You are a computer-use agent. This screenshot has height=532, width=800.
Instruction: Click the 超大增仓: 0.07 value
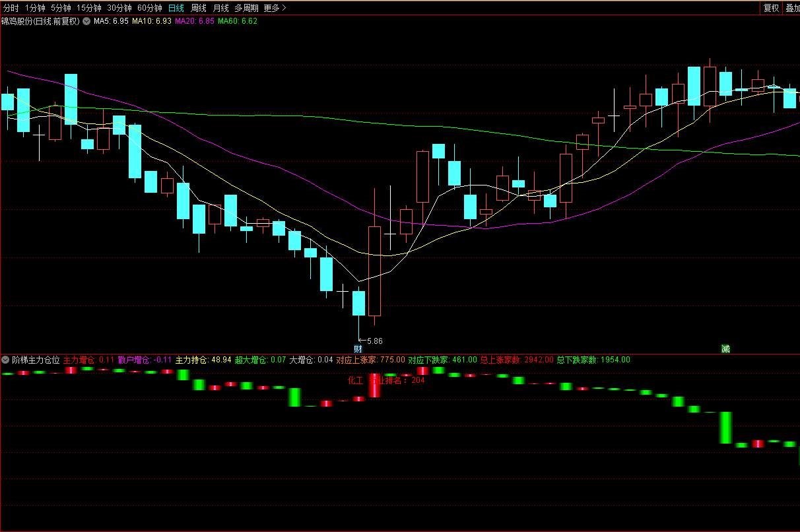click(x=260, y=360)
